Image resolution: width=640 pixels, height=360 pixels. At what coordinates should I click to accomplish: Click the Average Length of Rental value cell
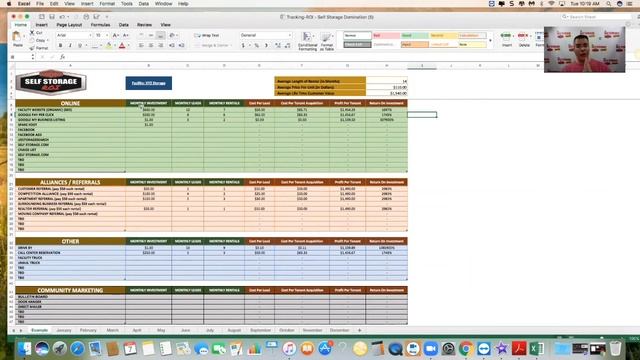coord(387,81)
